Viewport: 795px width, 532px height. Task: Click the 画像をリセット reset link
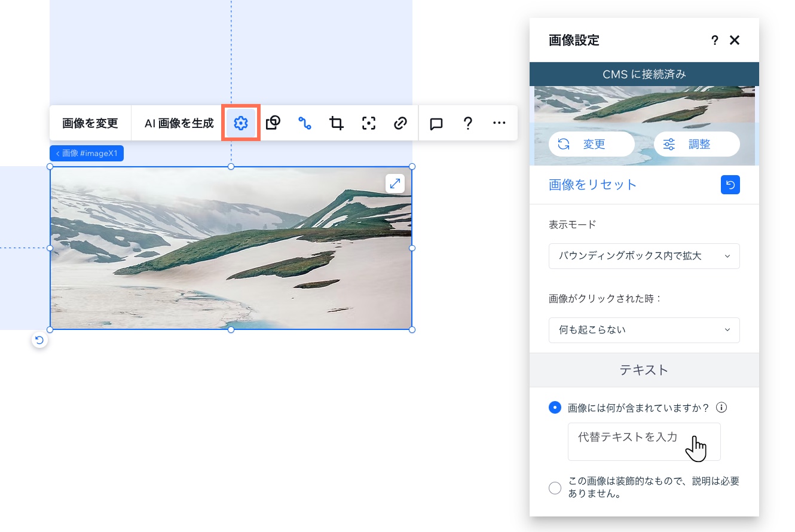[592, 185]
